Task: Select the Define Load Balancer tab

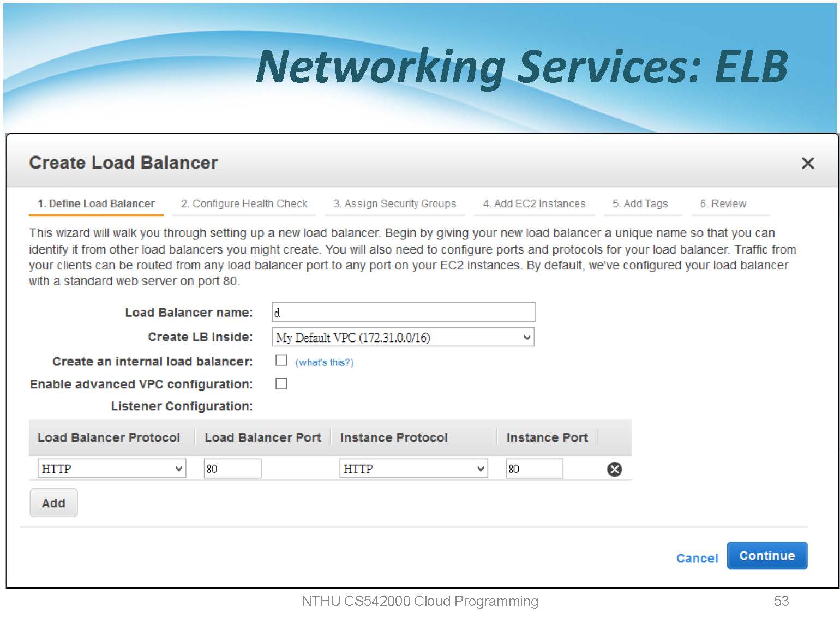Action: (x=96, y=204)
